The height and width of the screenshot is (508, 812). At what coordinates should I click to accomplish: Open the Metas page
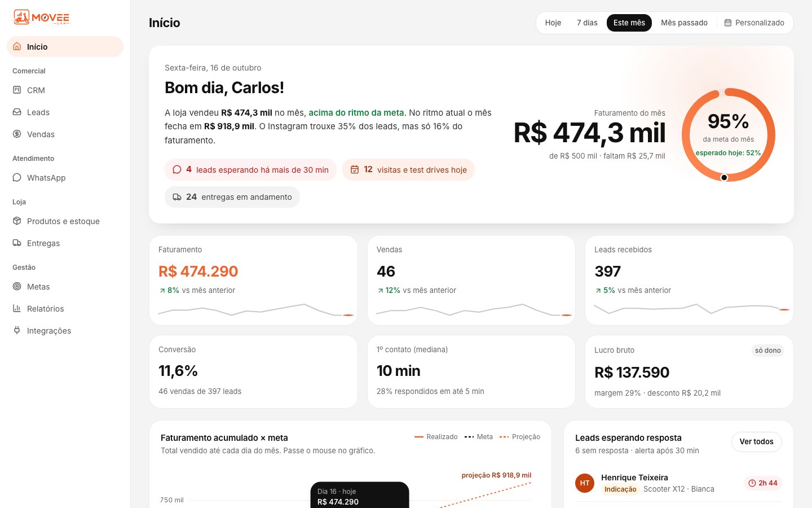pyautogui.click(x=65, y=287)
